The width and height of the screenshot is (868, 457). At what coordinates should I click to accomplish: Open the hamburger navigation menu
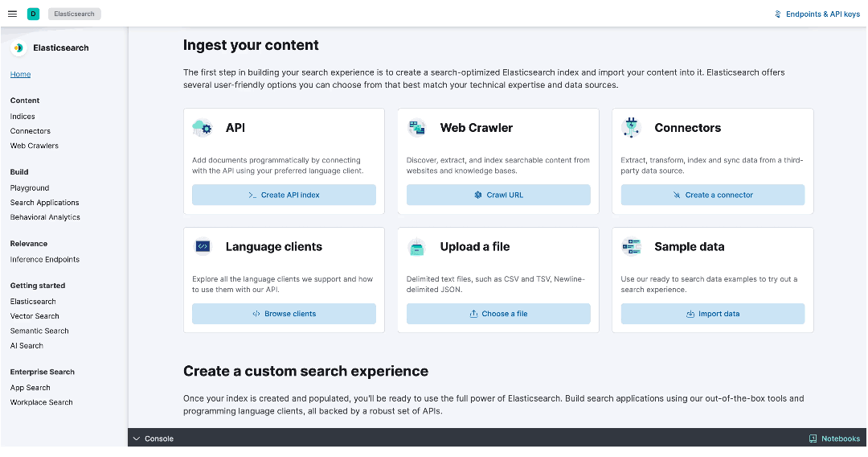coord(12,14)
